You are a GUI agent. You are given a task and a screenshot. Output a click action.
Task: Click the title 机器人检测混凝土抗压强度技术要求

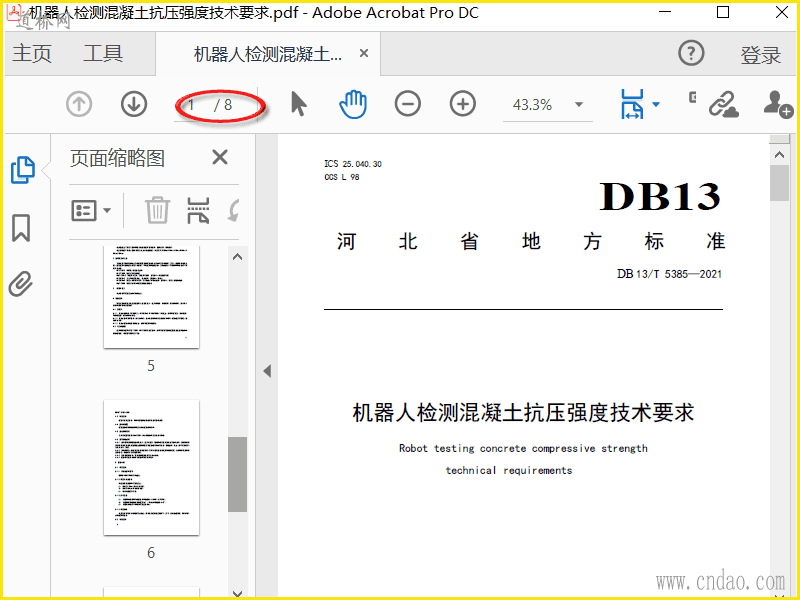(x=523, y=412)
